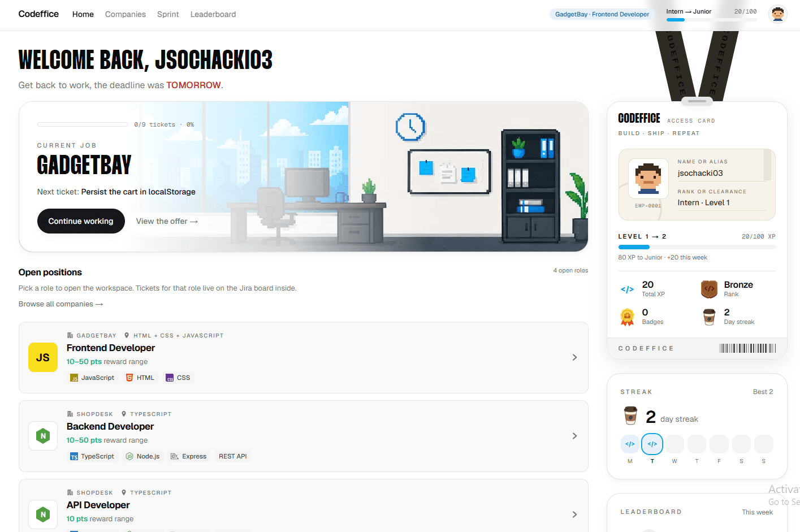Click the Total XP code icon
The image size is (800, 532).
click(627, 289)
